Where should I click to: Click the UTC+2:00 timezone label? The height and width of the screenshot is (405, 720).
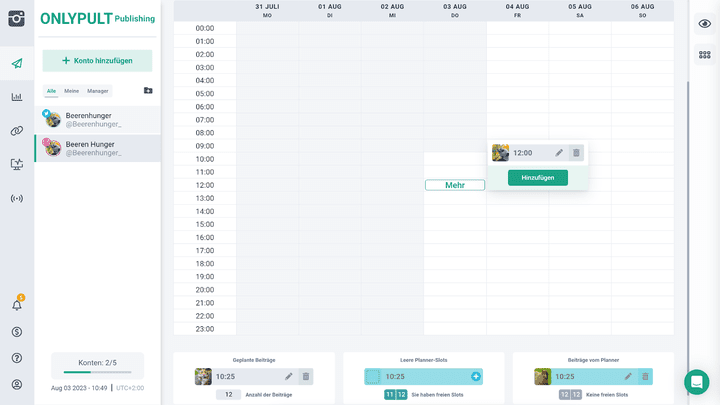point(130,388)
